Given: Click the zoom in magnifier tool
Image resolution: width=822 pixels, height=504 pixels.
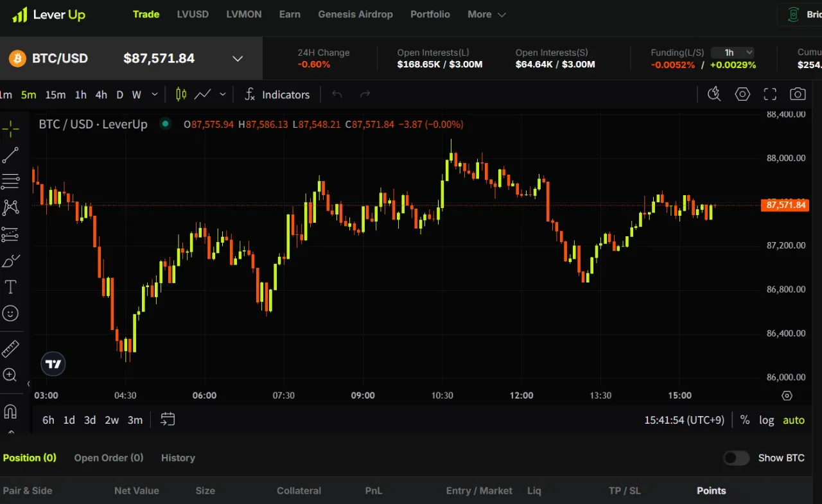Looking at the screenshot, I should [10, 375].
